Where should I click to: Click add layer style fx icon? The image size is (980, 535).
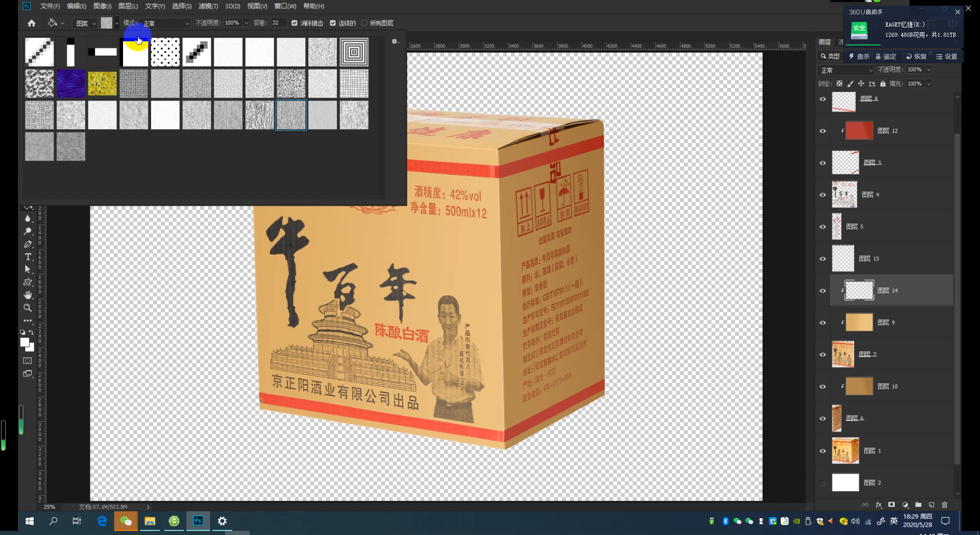click(x=878, y=505)
